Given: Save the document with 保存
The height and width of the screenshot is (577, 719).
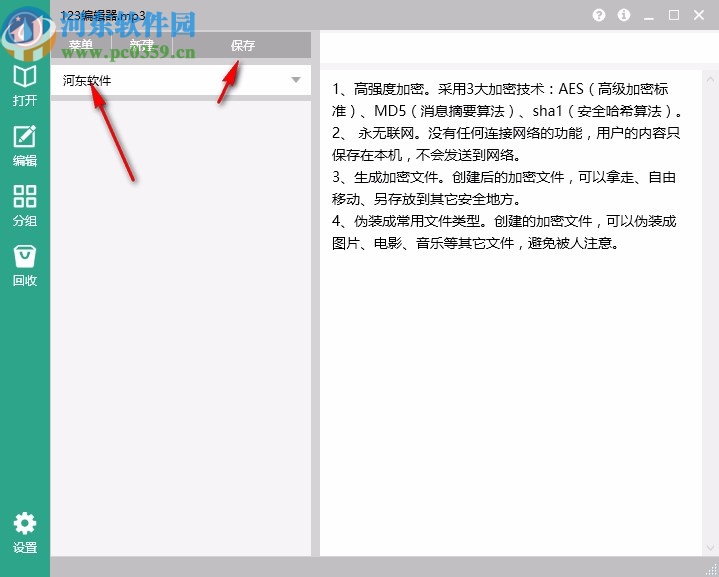Looking at the screenshot, I should tap(243, 45).
